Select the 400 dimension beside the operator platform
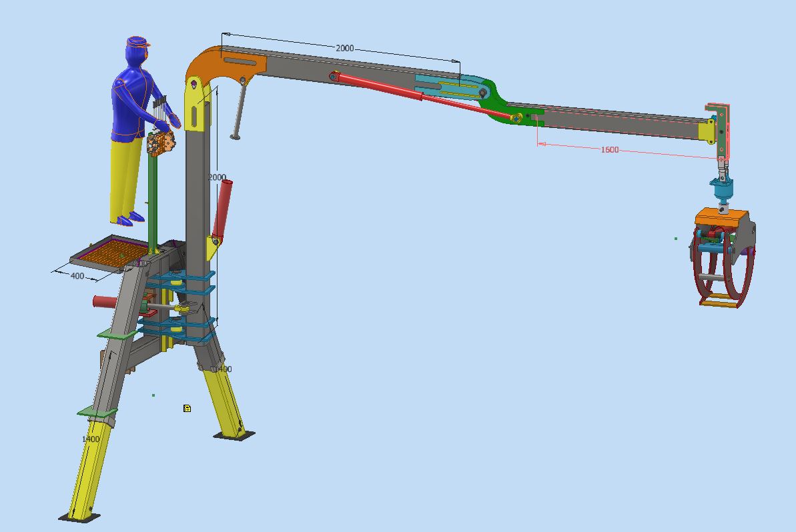Viewport: 796px width, 532px height. 77,276
